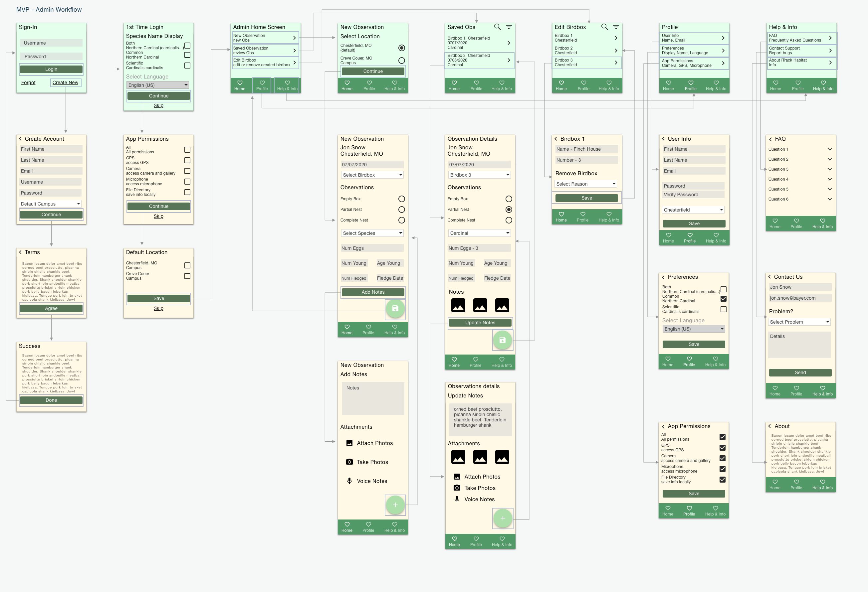Screen dimensions: 868x592
Task: Click the Username field on Sign-In screen
Action: click(51, 43)
